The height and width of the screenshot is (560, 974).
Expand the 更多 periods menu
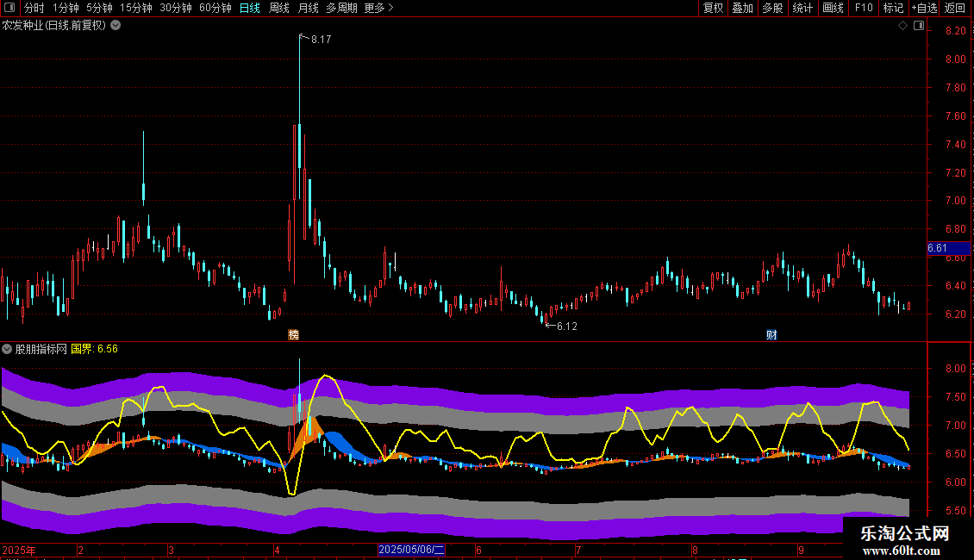378,8
